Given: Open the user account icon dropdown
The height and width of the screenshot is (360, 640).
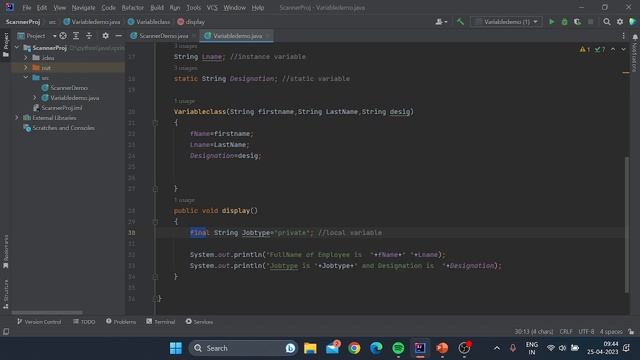Looking at the screenshot, I should coord(441,22).
